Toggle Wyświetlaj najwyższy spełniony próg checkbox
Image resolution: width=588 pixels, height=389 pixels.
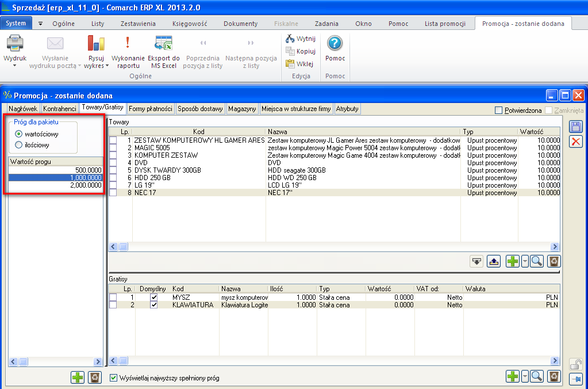click(x=113, y=377)
